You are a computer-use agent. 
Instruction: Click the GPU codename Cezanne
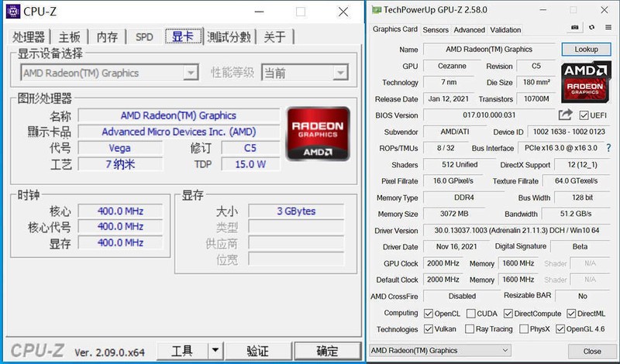pos(452,66)
